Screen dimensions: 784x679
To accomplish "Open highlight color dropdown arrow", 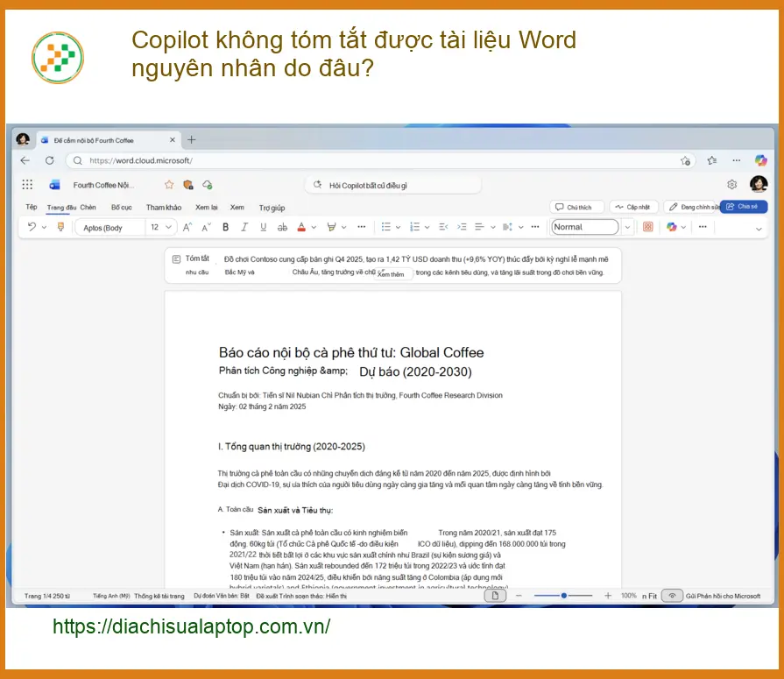I will pos(344,228).
